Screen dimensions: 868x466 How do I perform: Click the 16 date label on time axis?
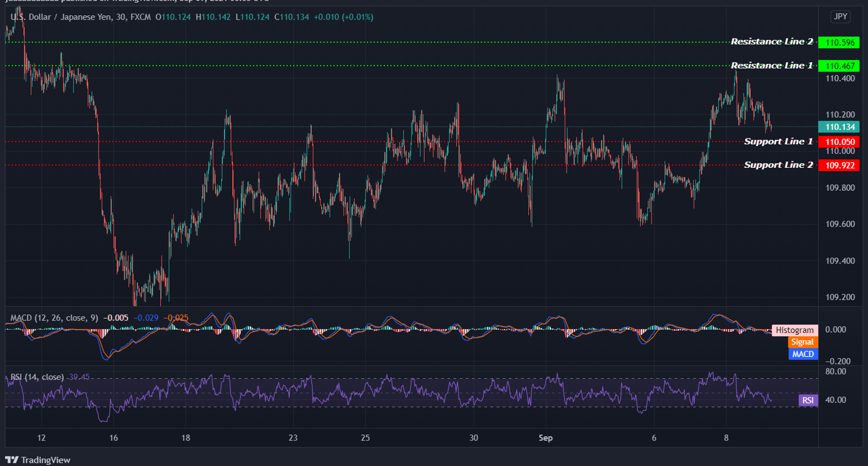coord(113,438)
